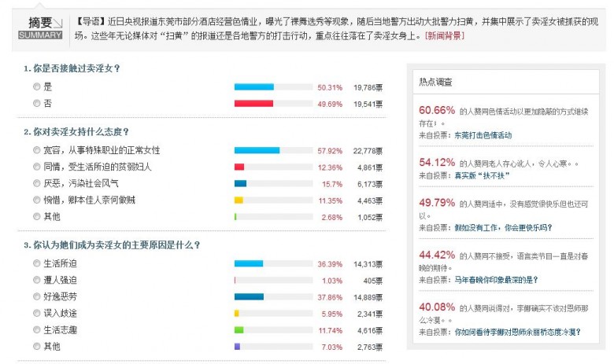Open 真实版"扶不扶" poll link
The image size is (614, 364).
(482, 175)
